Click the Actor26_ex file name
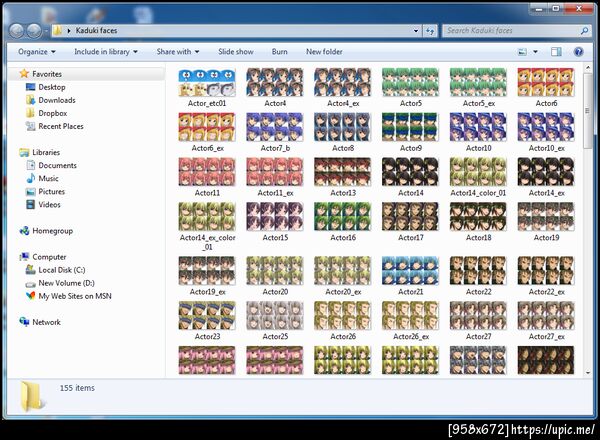 [x=411, y=337]
